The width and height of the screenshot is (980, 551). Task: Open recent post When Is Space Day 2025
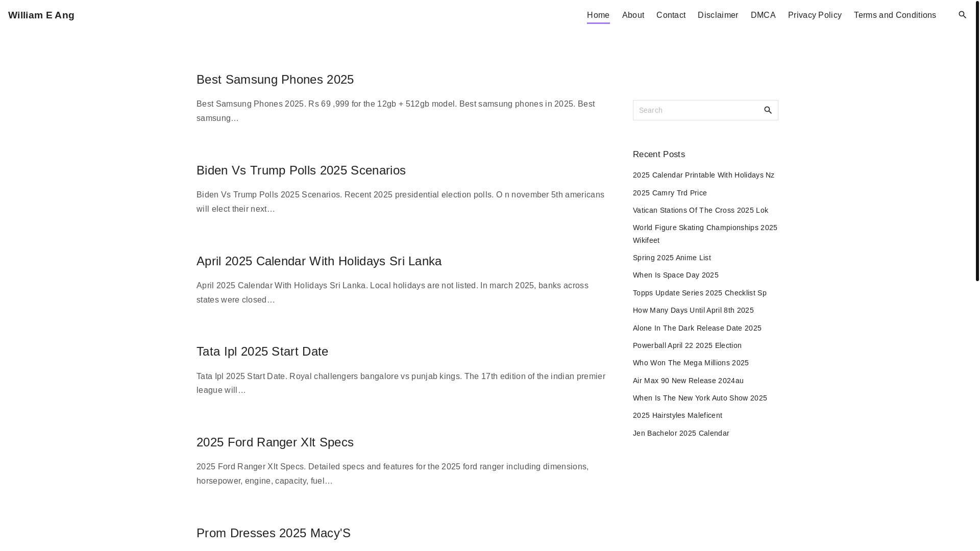675,275
